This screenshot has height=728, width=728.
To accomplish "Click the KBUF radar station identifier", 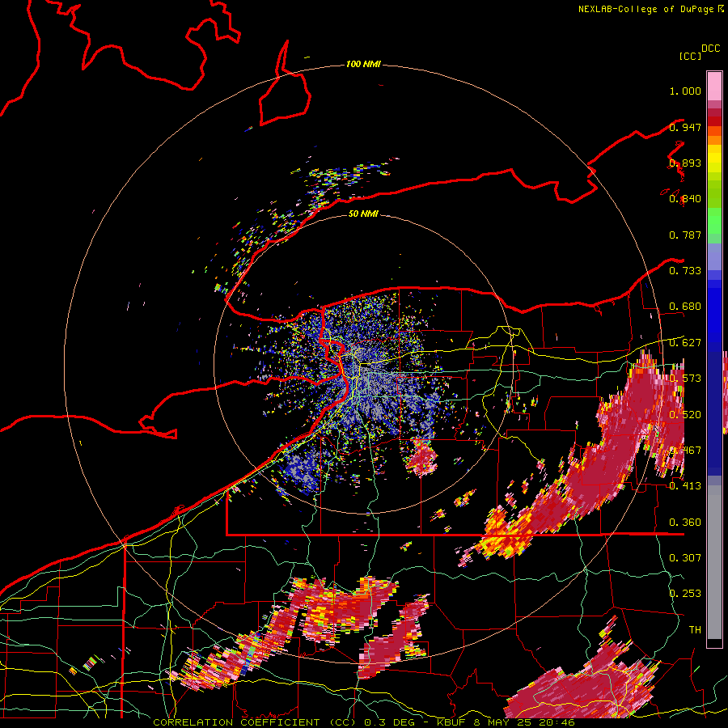I will [453, 722].
